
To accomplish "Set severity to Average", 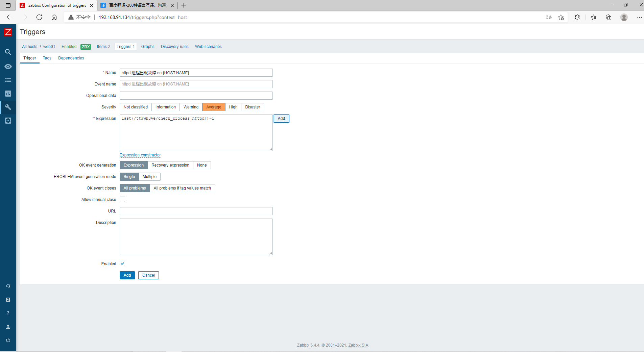I will coord(214,107).
